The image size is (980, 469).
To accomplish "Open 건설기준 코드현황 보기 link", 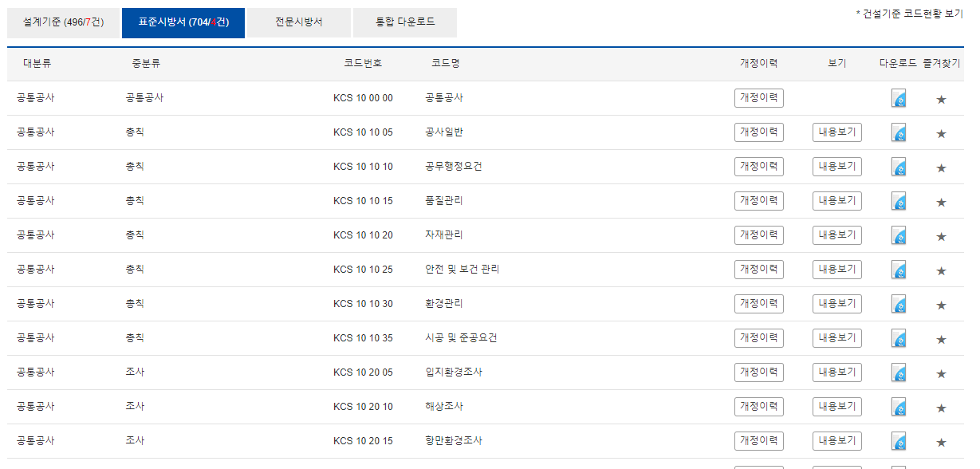I will point(910,14).
